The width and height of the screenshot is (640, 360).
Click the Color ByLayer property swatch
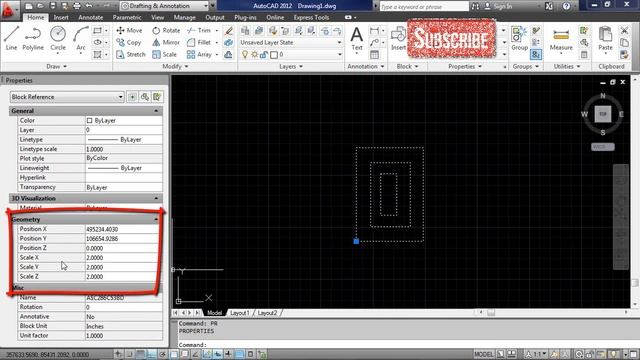coord(89,121)
